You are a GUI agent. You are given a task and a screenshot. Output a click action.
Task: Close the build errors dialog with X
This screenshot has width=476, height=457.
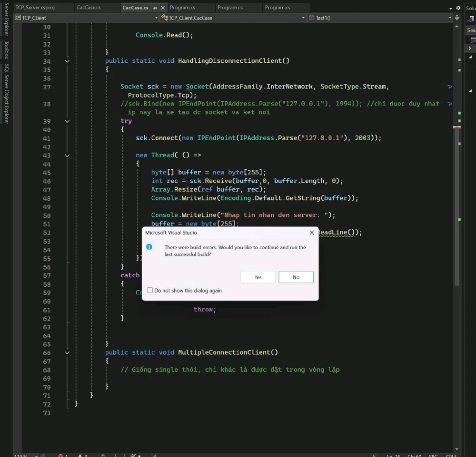312,233
